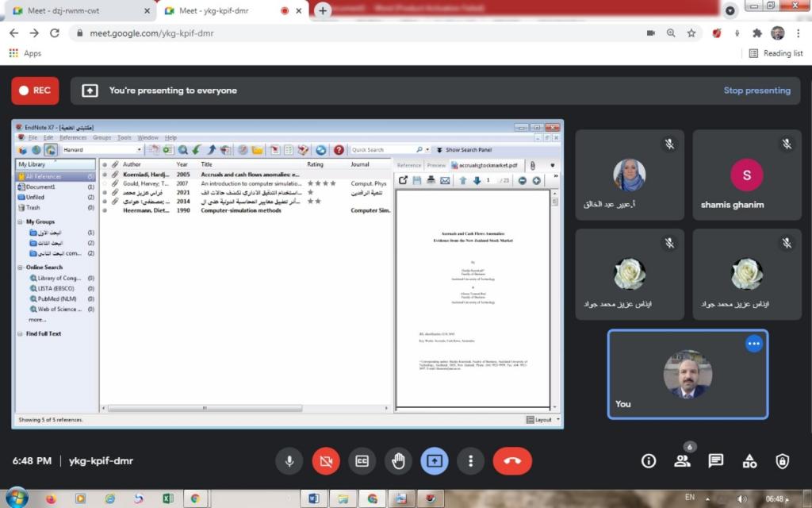
Task: Open options on your own video tile
Action: [x=753, y=344]
